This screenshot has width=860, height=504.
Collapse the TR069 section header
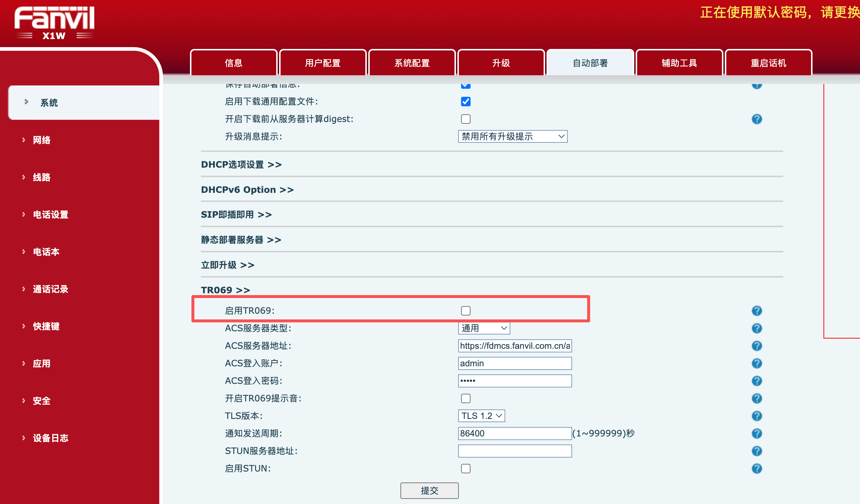225,290
